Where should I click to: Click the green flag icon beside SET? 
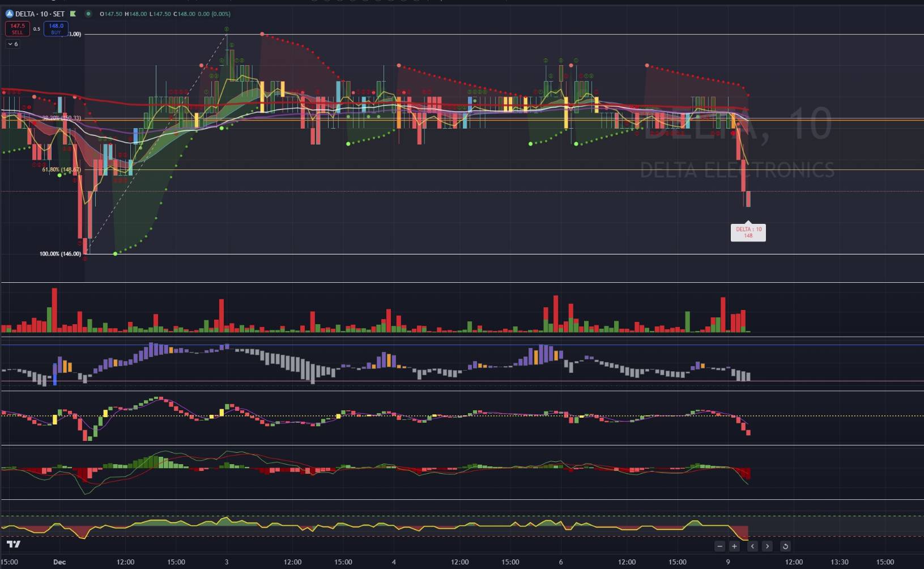pyautogui.click(x=73, y=14)
